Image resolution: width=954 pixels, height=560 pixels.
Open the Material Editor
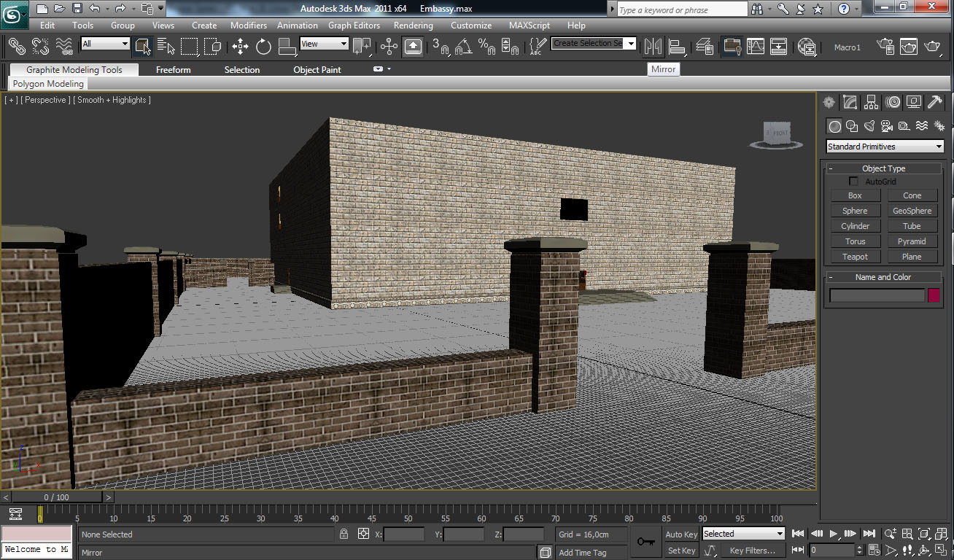[x=806, y=47]
